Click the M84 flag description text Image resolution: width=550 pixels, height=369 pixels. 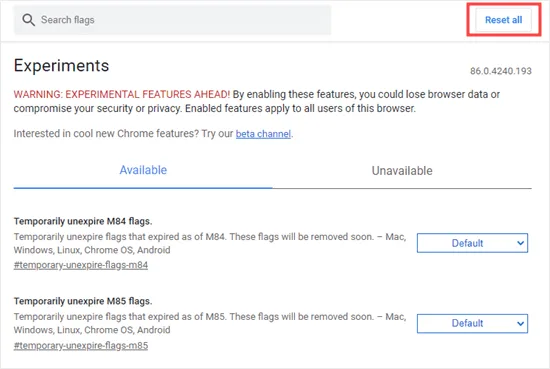pyautogui.click(x=210, y=243)
